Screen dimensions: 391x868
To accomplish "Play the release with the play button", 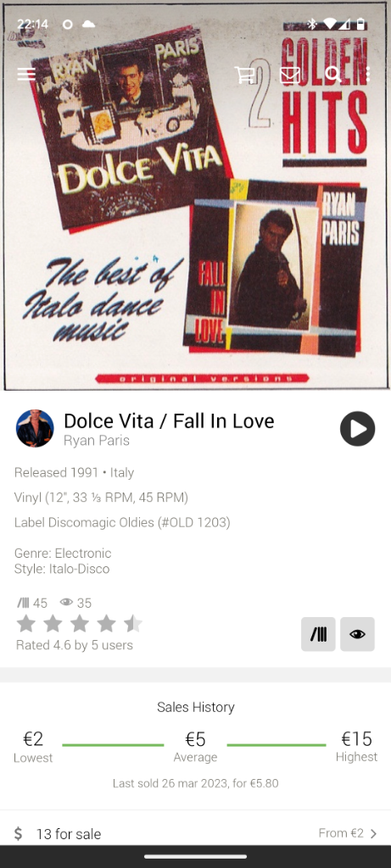I will (357, 428).
